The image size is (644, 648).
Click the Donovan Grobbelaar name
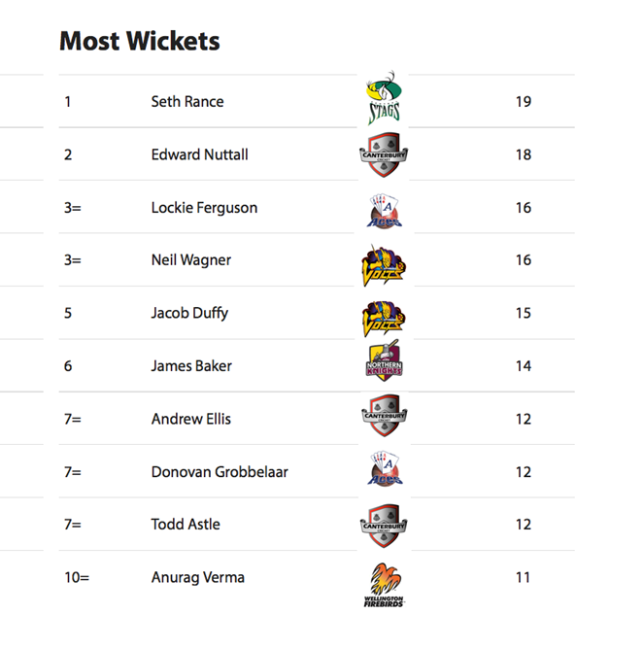[220, 472]
